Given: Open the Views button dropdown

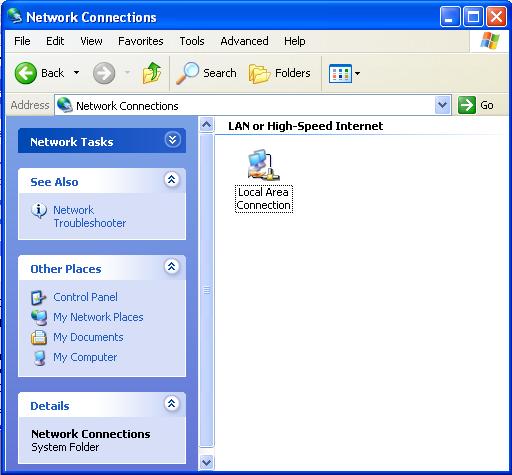Looking at the screenshot, I should 344,73.
